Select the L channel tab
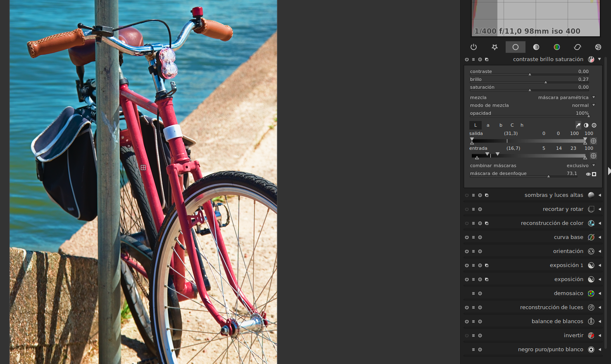The image size is (611, 364). pos(475,125)
